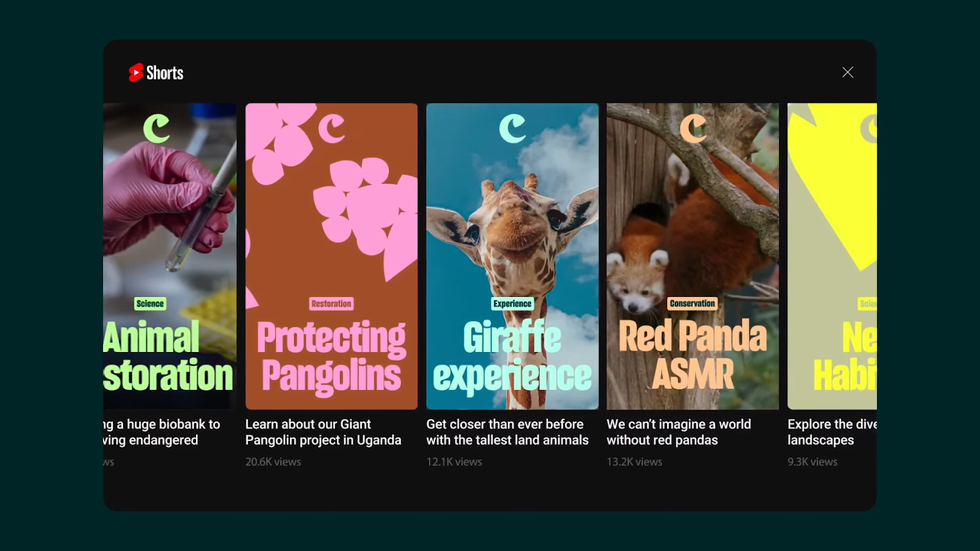Image resolution: width=980 pixels, height=551 pixels.
Task: Click the mint C logo on Giraffe card
Action: click(x=513, y=129)
